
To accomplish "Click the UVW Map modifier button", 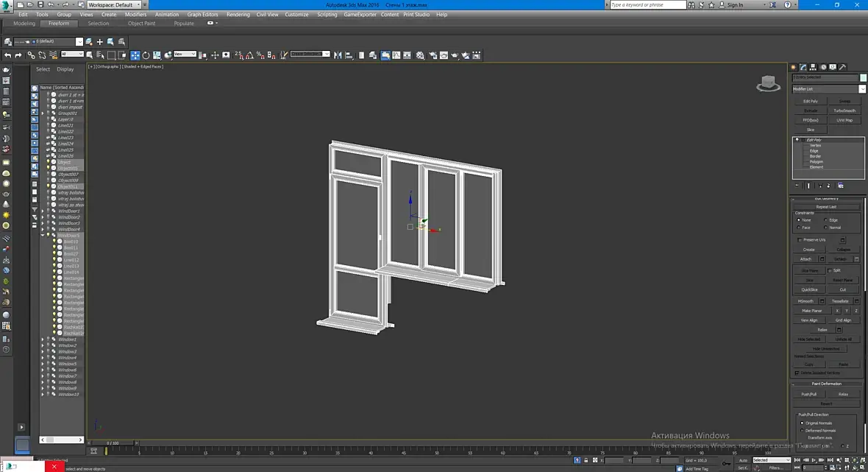I will click(x=844, y=120).
